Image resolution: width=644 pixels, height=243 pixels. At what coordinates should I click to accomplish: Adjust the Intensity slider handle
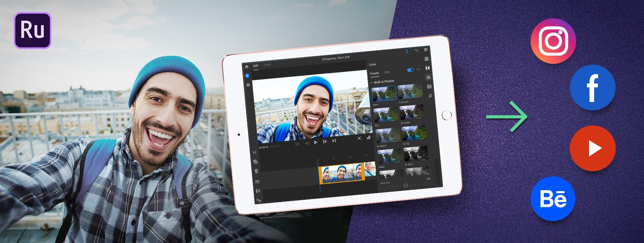(x=406, y=185)
